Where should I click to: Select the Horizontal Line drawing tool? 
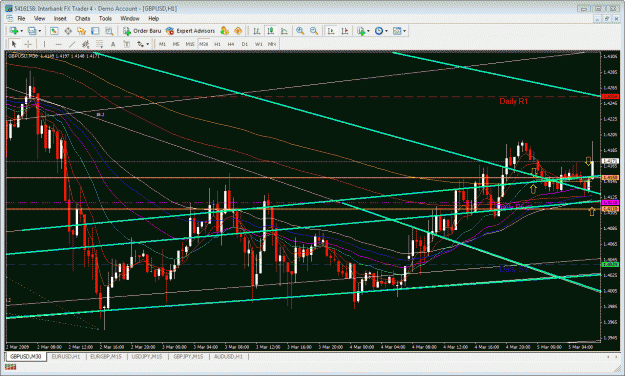tap(59, 44)
